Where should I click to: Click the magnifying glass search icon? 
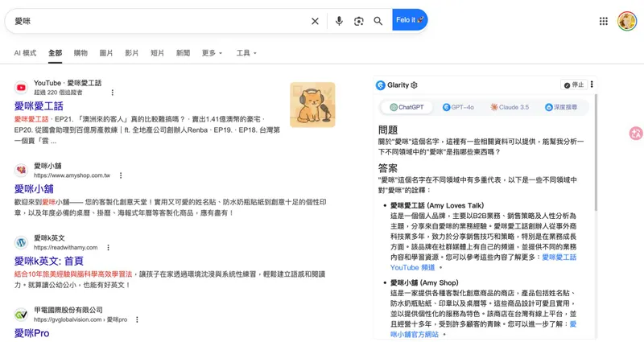(378, 21)
